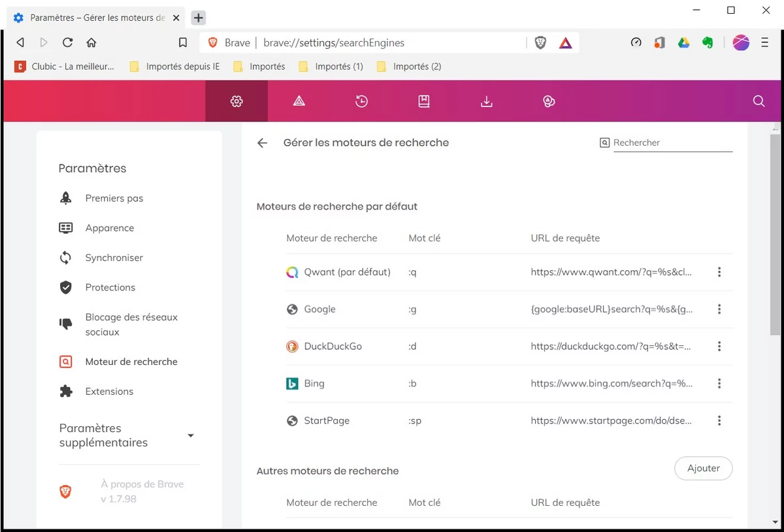Open the Evernote elephant extension icon

[708, 42]
